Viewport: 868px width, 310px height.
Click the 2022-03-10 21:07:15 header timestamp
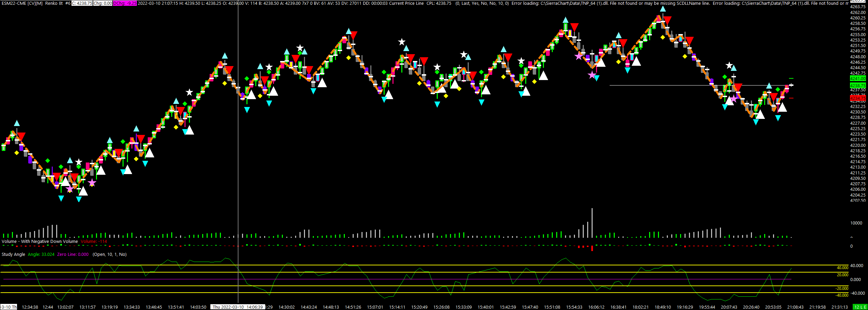click(x=158, y=3)
